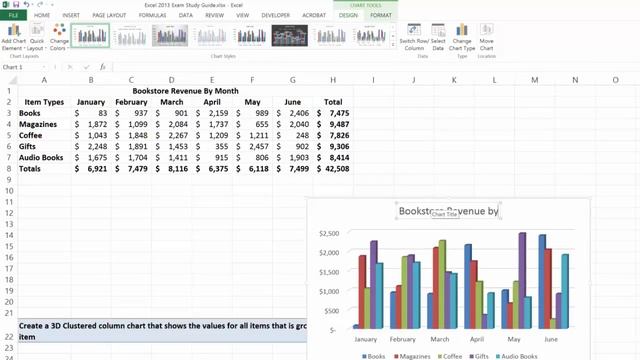
Task: Click the Save icon in quick access toolbar
Action: (x=16, y=4)
